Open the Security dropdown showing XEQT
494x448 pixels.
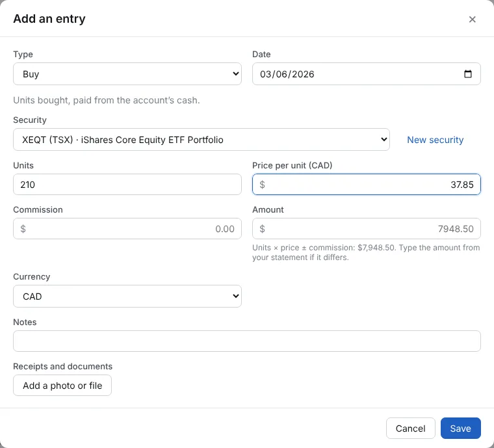point(201,139)
